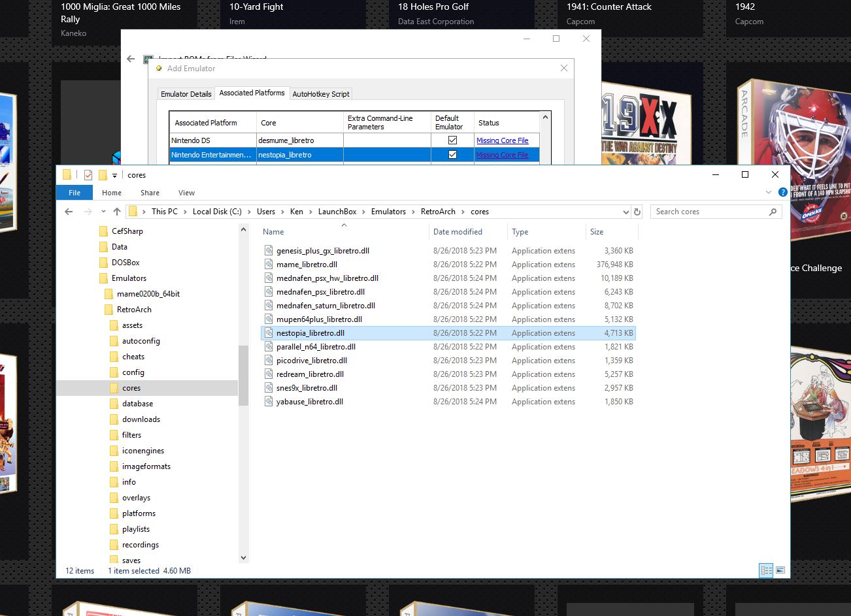The image size is (851, 616).
Task: Open the autoconfig folder in tree
Action: coord(141,341)
